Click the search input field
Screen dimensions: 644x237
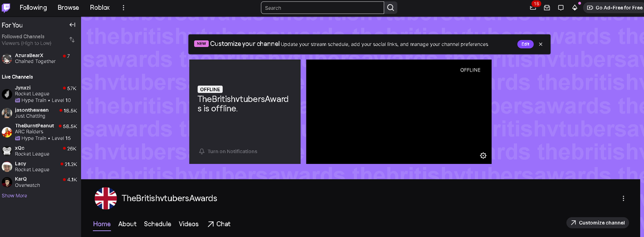click(x=323, y=8)
